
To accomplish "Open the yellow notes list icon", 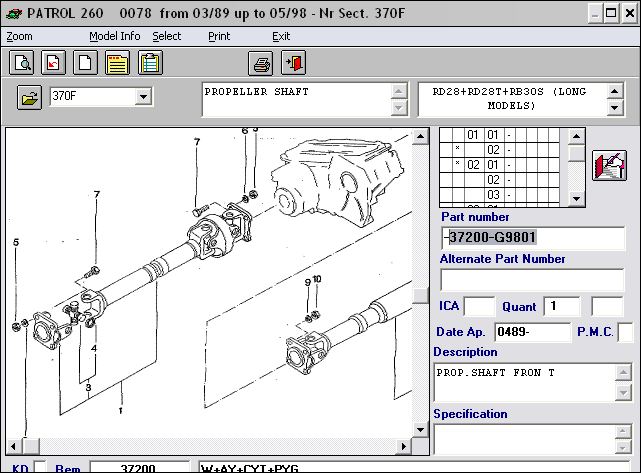I will pyautogui.click(x=117, y=63).
